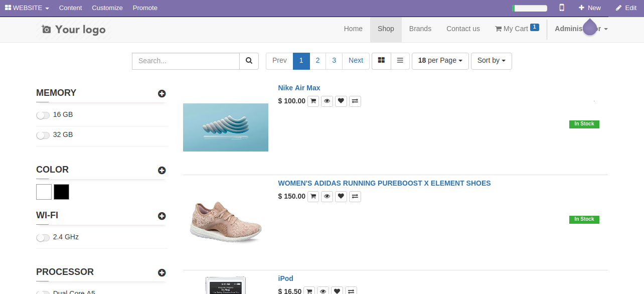Open the Shop tab
644x294 pixels.
386,29
